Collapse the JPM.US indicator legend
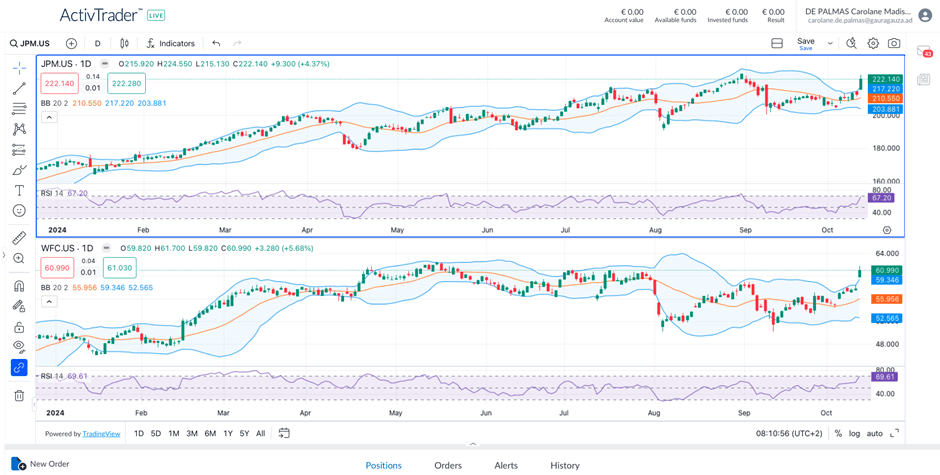The height and width of the screenshot is (475, 940). pos(49,117)
